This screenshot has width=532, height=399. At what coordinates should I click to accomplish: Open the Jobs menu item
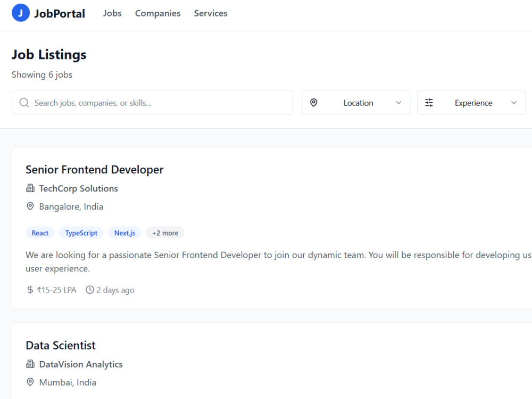(x=112, y=13)
